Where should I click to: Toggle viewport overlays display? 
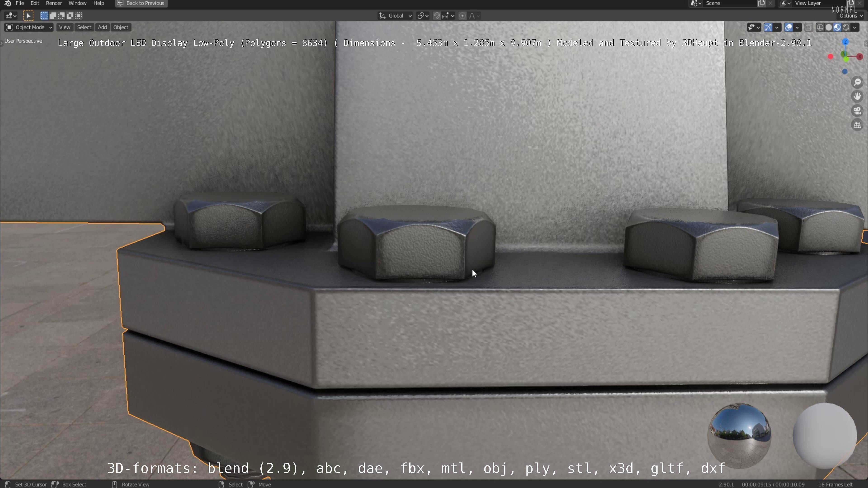pyautogui.click(x=788, y=27)
